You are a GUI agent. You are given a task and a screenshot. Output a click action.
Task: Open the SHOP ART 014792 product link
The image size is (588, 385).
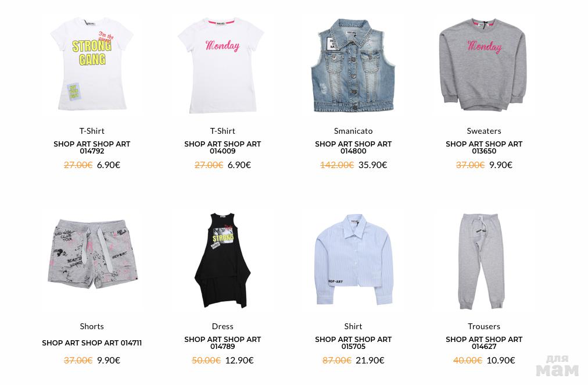[92, 148]
